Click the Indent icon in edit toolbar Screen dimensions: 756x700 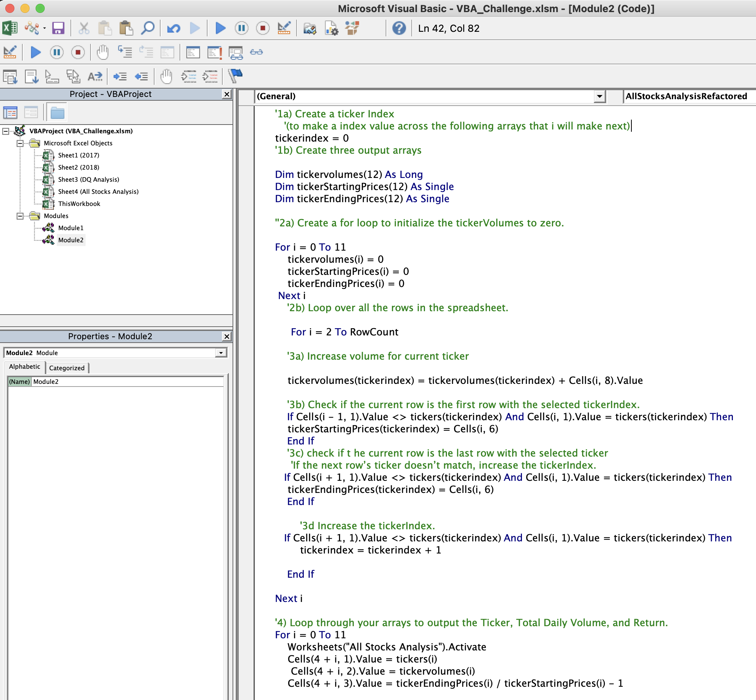pos(120,76)
